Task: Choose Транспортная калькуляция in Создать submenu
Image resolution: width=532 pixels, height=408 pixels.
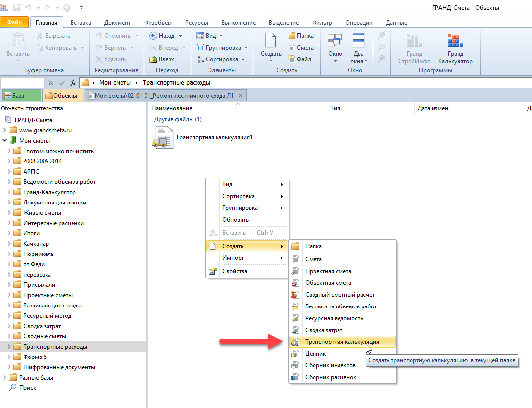Action: click(x=342, y=342)
